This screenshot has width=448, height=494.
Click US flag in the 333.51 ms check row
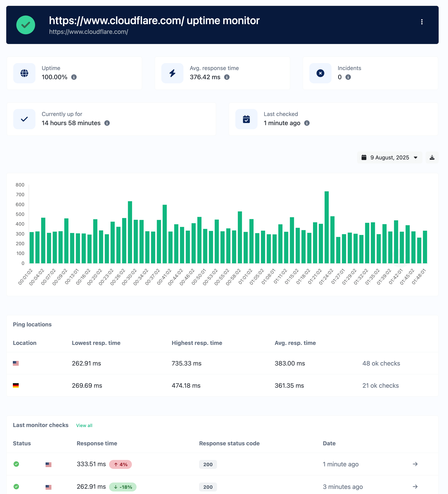(49, 464)
